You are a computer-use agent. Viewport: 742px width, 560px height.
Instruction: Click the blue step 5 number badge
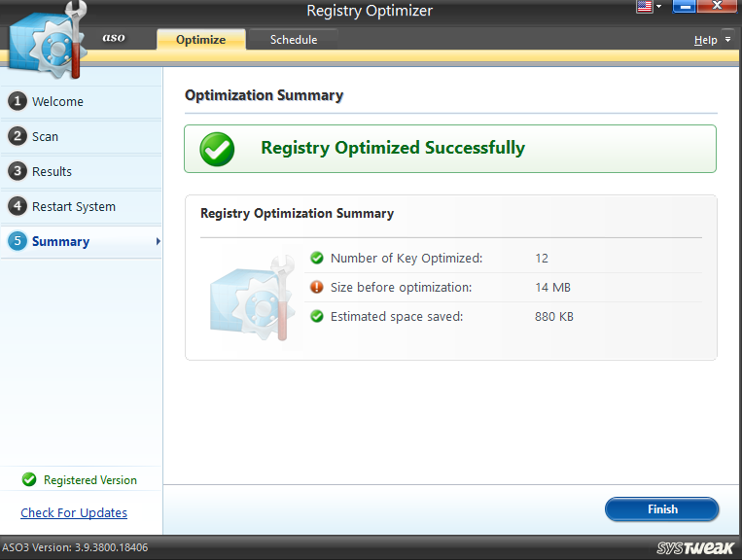point(18,241)
